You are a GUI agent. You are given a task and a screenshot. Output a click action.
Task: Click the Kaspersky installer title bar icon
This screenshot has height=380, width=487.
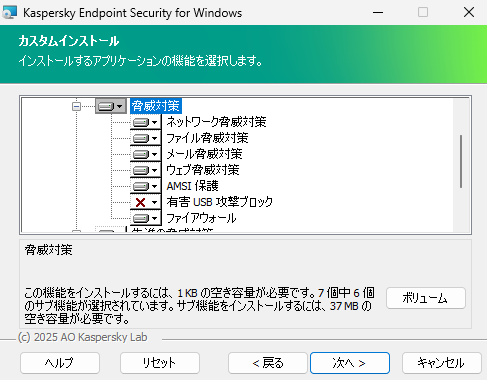click(x=9, y=13)
